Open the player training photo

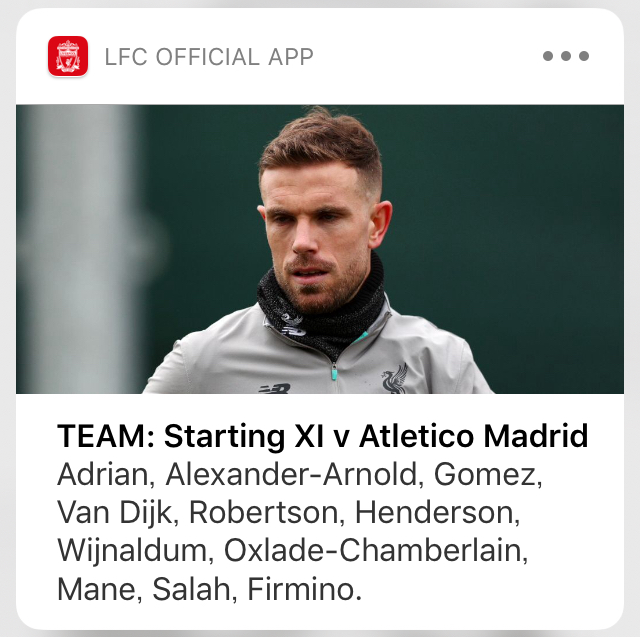[320, 249]
